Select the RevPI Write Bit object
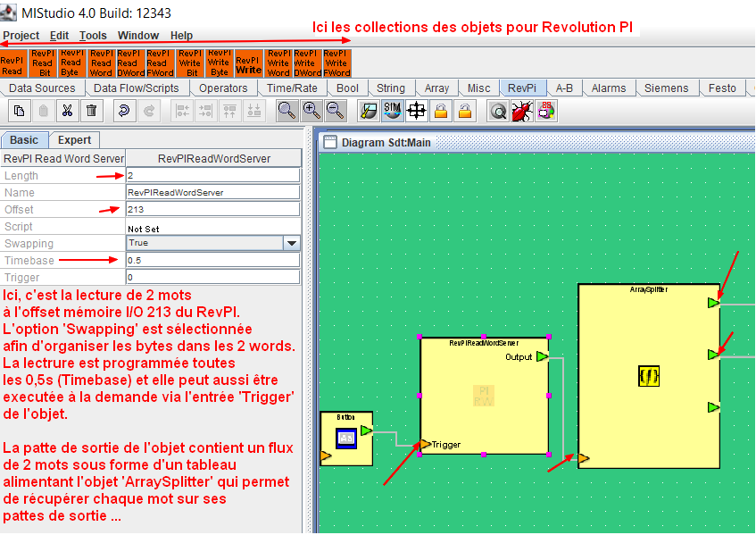The width and height of the screenshot is (756, 535). tap(190, 63)
